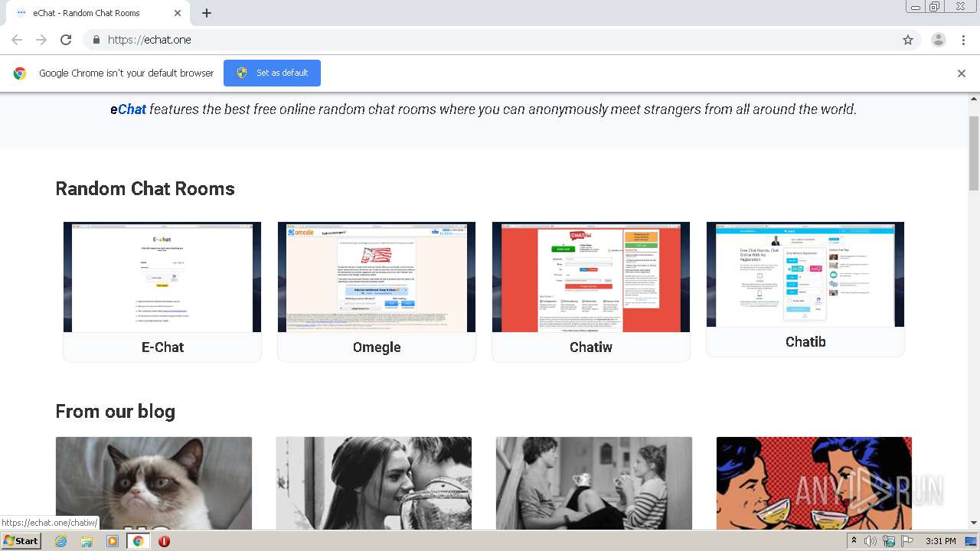980x551 pixels.
Task: Open the Omegle room thumbnail
Action: pyautogui.click(x=377, y=277)
